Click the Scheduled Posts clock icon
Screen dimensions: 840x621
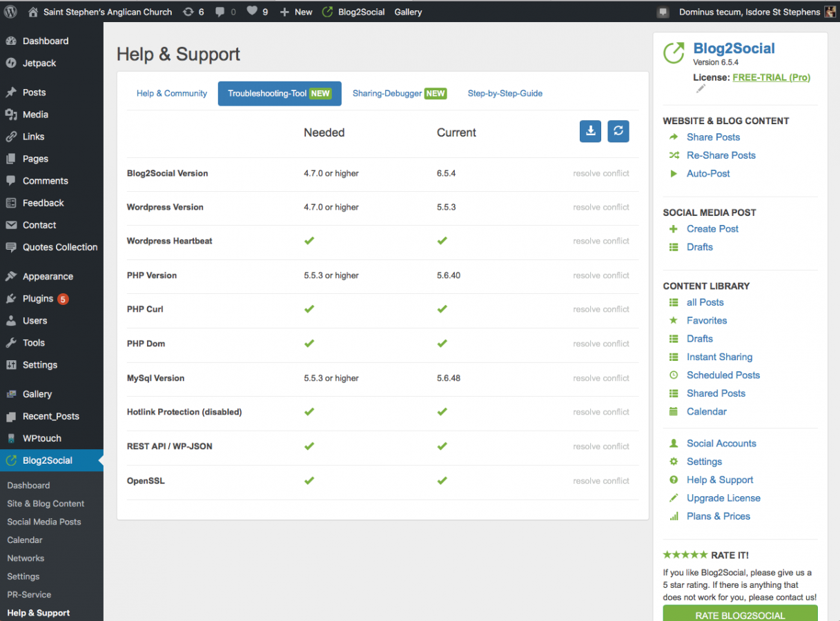point(674,375)
